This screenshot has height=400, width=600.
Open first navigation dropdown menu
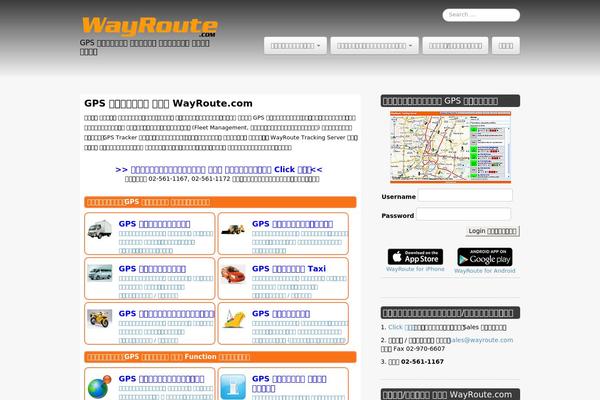pos(295,46)
